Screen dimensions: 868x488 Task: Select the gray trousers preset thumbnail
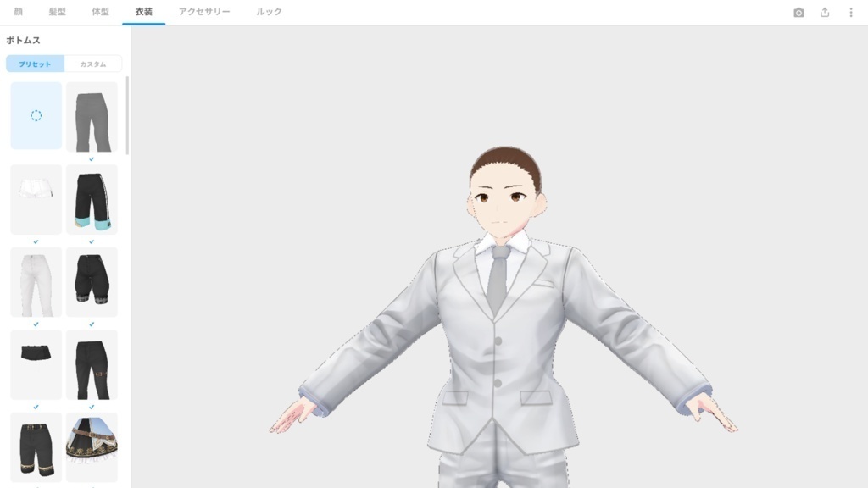(x=92, y=116)
